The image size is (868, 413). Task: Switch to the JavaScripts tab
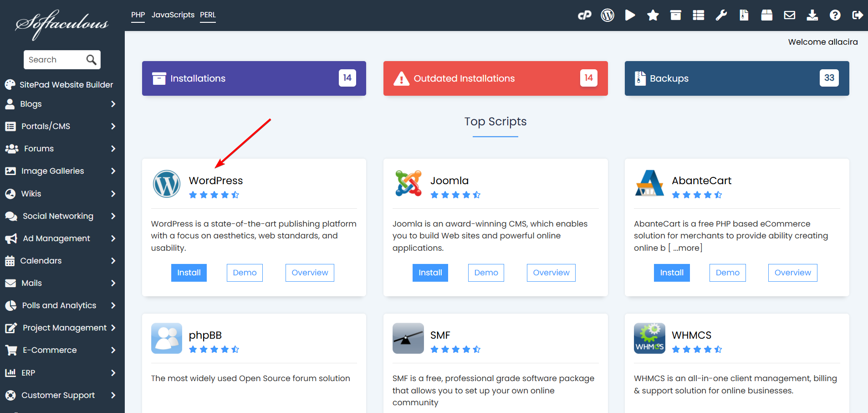click(x=173, y=15)
